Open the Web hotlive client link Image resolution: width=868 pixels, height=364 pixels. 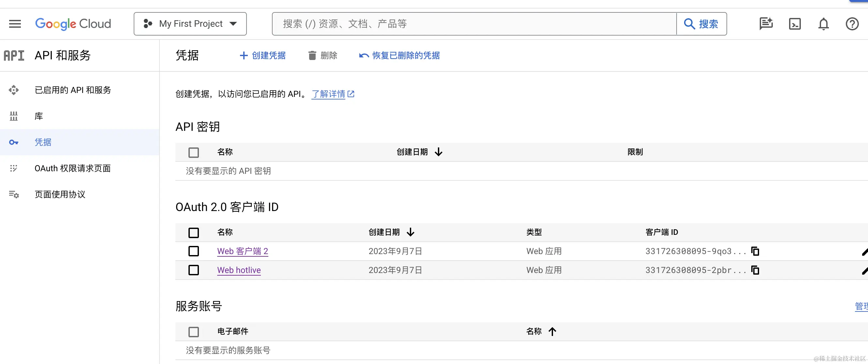click(x=239, y=270)
